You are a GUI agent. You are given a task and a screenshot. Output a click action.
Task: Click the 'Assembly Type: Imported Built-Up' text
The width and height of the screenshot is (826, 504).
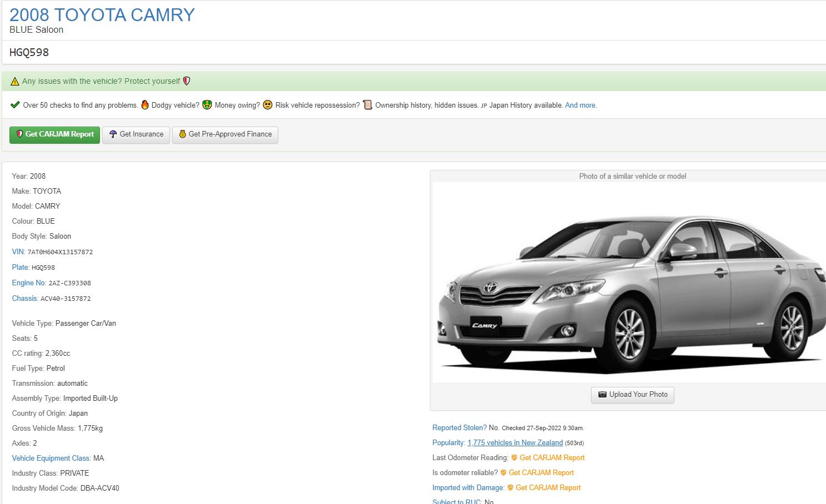click(65, 399)
